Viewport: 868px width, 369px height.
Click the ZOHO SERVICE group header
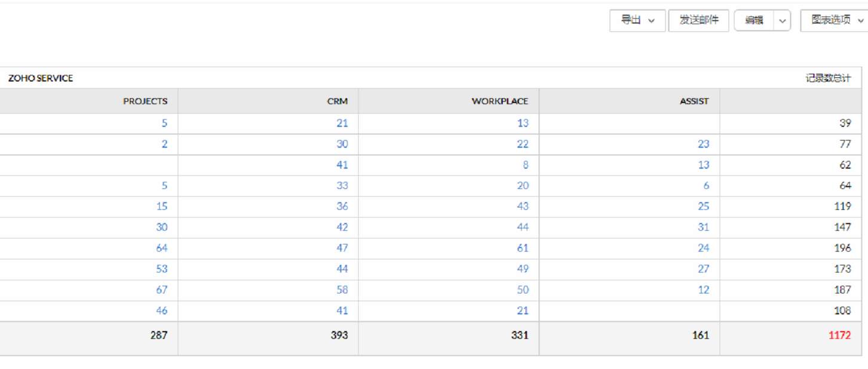41,78
